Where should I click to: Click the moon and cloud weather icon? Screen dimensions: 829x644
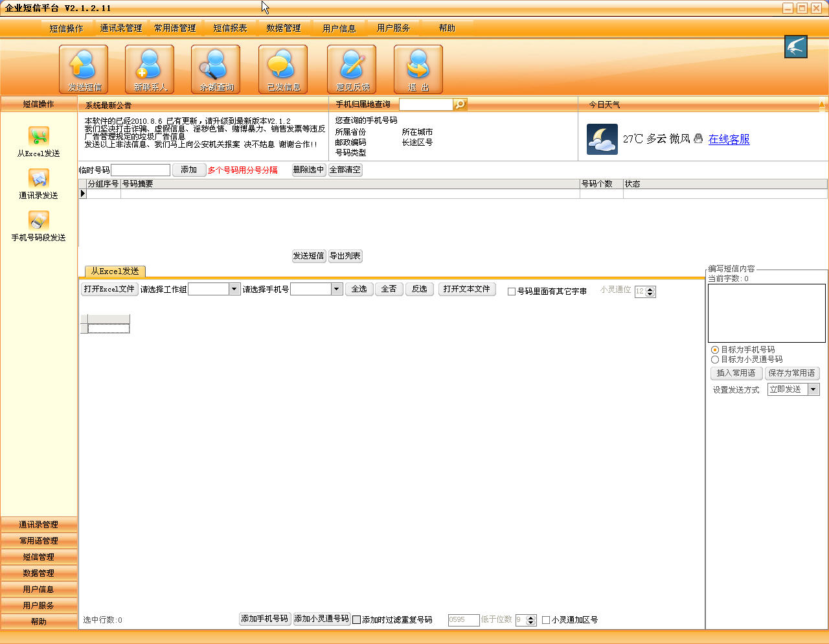click(x=602, y=139)
